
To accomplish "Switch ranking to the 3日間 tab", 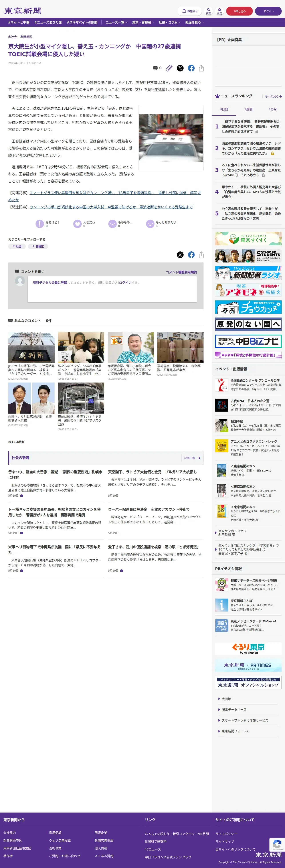I will pyautogui.click(x=224, y=109).
